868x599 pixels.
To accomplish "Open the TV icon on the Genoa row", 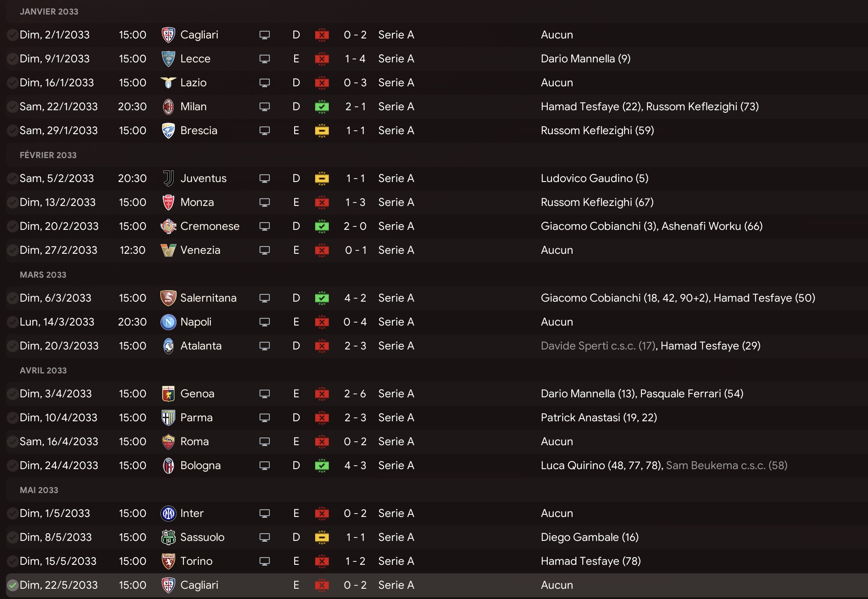I will pos(265,394).
